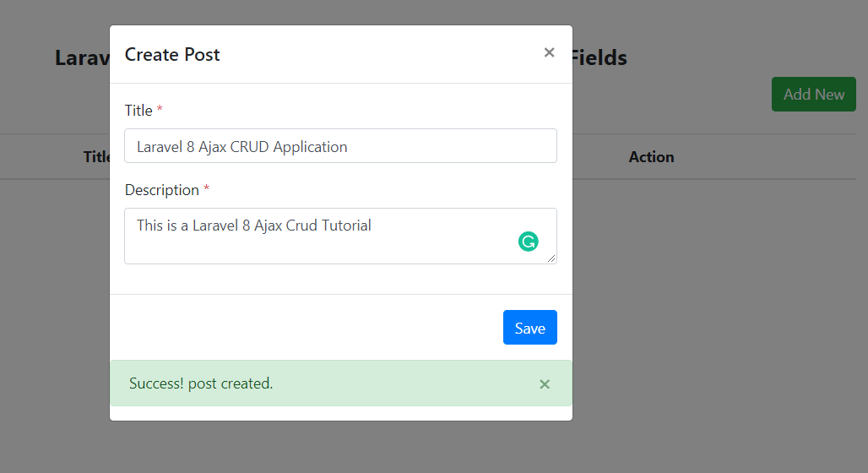Focus the Title input field
Viewport: 868px width, 473px height.
pyautogui.click(x=340, y=146)
